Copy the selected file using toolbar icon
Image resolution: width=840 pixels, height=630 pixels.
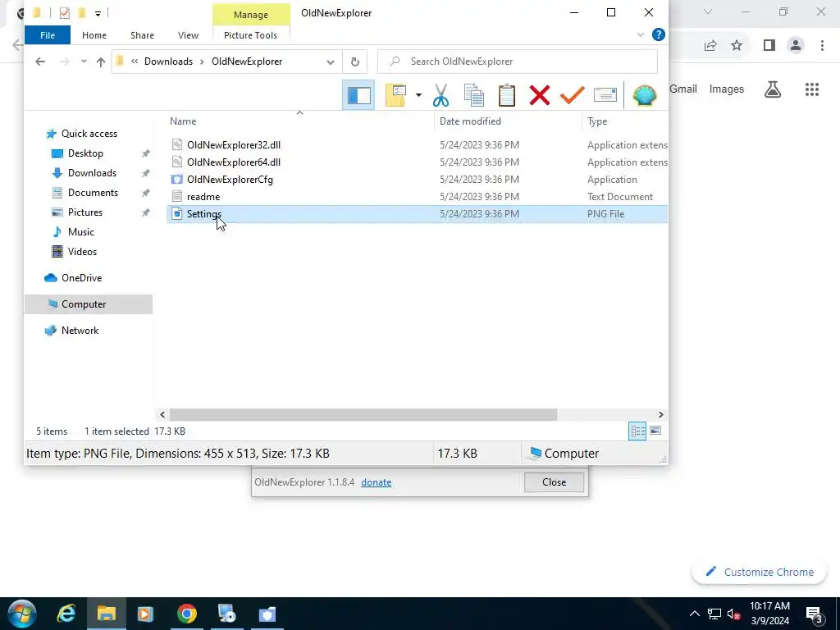473,95
